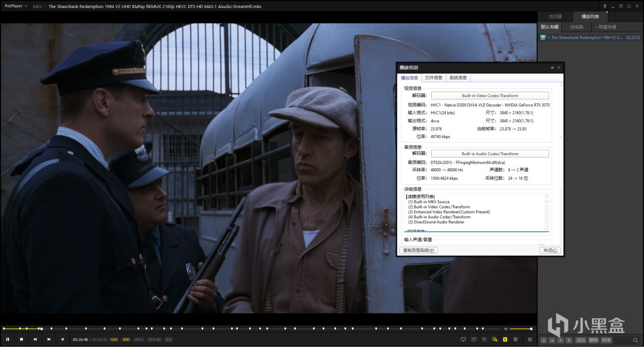The height and width of the screenshot is (347, 644).
Task: Click the Built-in Video Codec/Transform button
Action: pos(490,96)
